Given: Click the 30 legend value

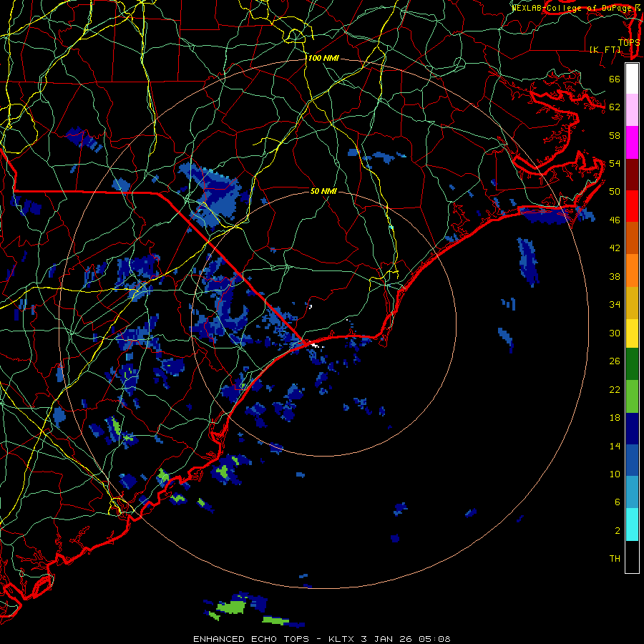Looking at the screenshot, I should click(615, 333).
